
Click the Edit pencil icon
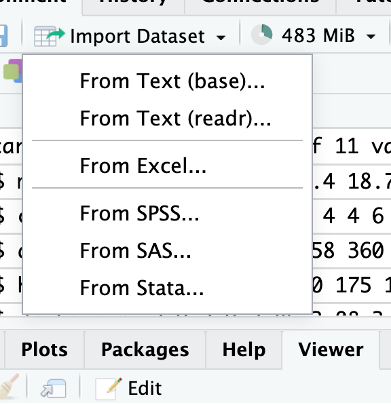(x=108, y=388)
